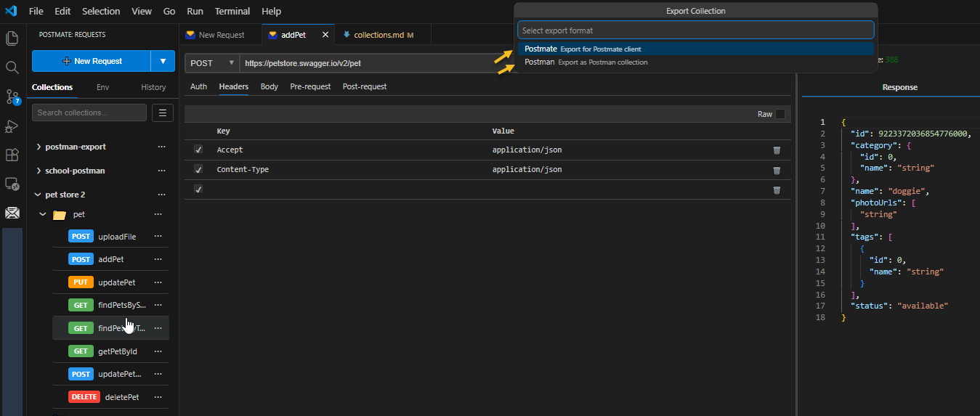980x416 pixels.
Task: Open the Run menu
Action: 195,11
